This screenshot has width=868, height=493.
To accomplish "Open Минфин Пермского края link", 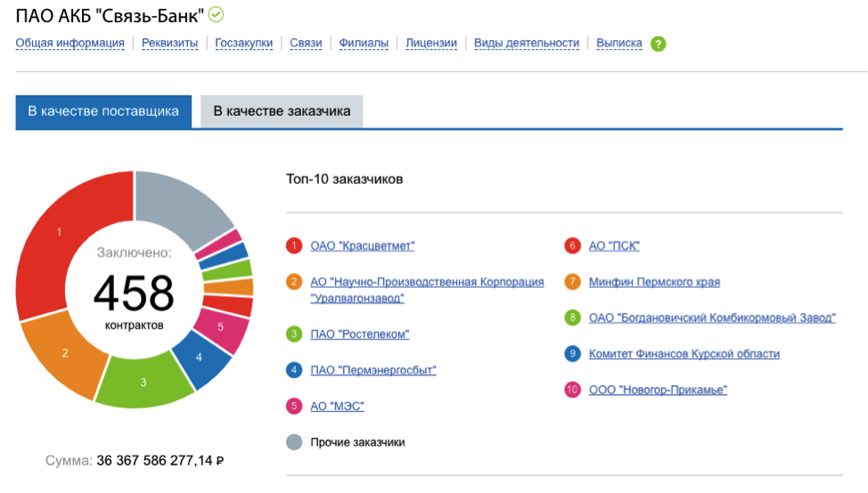I will coord(654,282).
